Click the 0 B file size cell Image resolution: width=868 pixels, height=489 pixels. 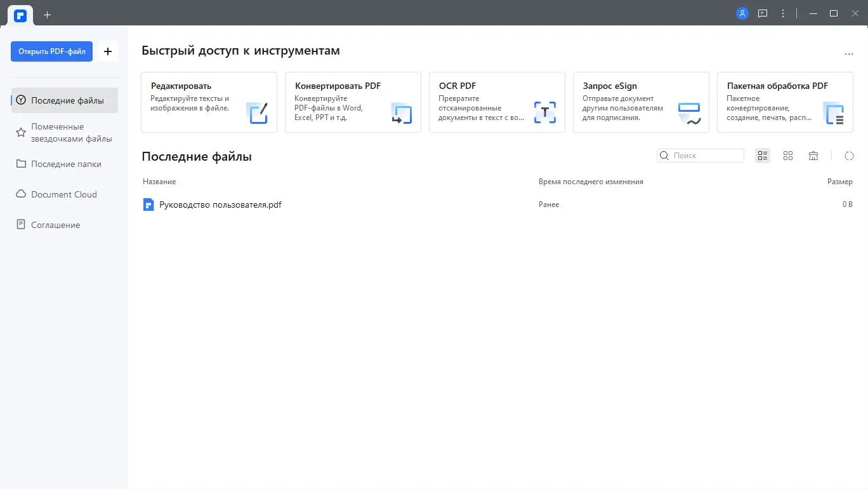coord(847,204)
